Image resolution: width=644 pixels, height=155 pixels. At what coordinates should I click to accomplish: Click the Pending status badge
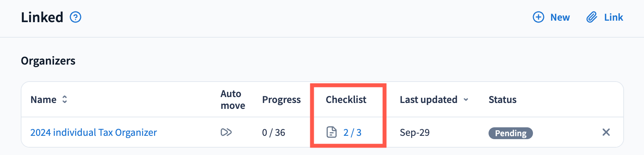(x=510, y=133)
